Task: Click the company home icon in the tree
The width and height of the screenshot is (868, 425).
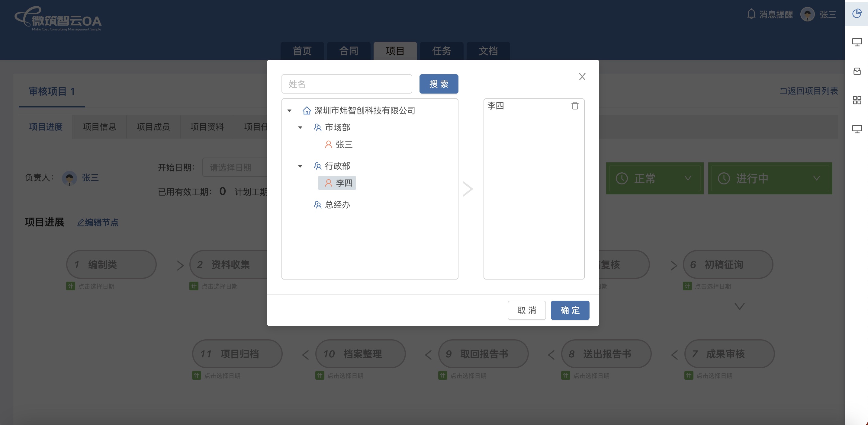Action: (x=306, y=110)
